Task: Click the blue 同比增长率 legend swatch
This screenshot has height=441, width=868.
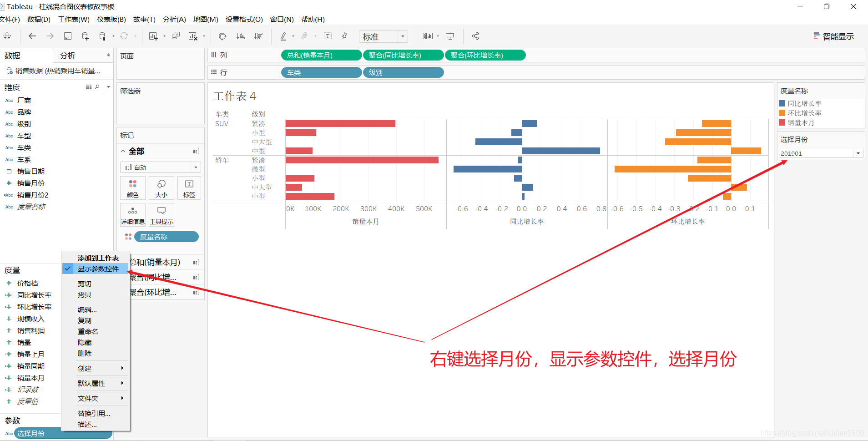Action: (x=782, y=103)
